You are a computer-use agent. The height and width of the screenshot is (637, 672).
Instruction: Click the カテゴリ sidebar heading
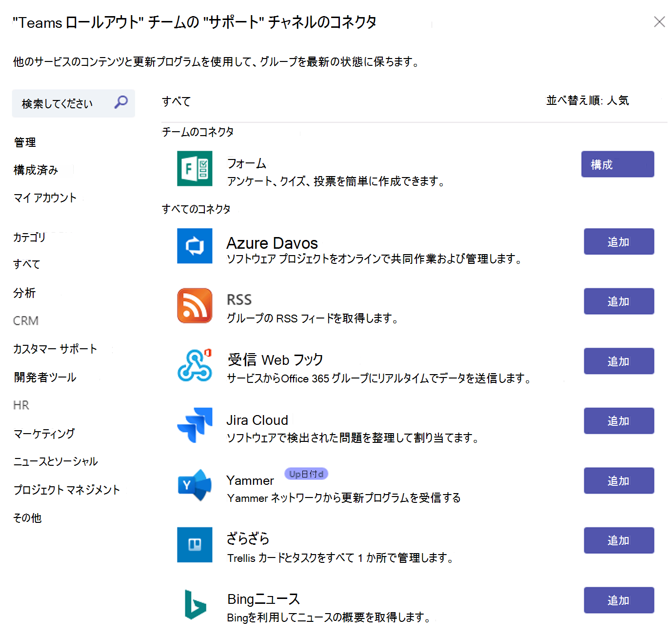(29, 237)
